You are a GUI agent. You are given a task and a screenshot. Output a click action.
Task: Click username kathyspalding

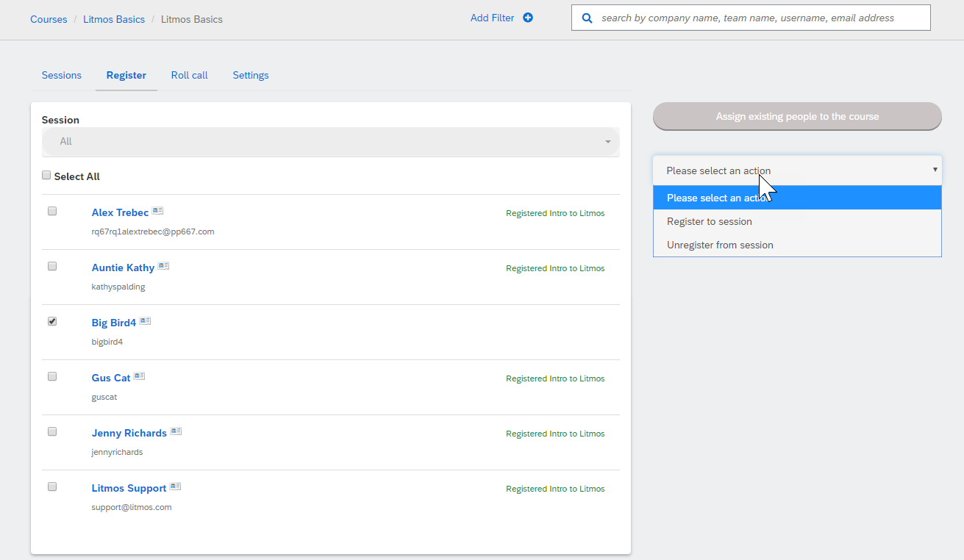pyautogui.click(x=118, y=287)
